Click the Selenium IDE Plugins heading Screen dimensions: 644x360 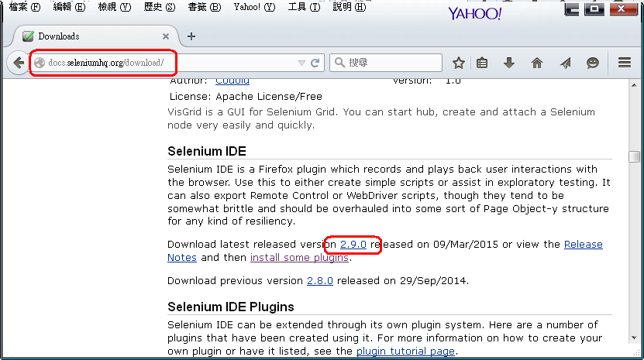pos(231,307)
